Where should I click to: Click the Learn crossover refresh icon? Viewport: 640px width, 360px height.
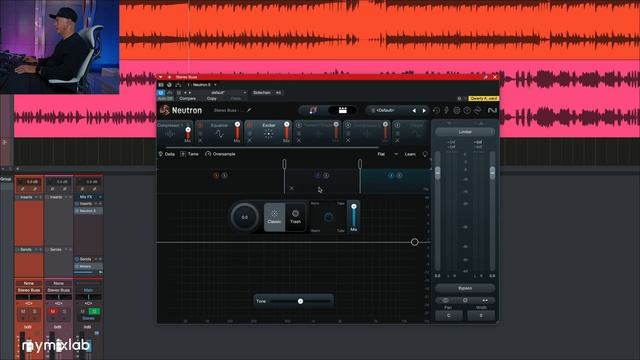pyautogui.click(x=425, y=154)
